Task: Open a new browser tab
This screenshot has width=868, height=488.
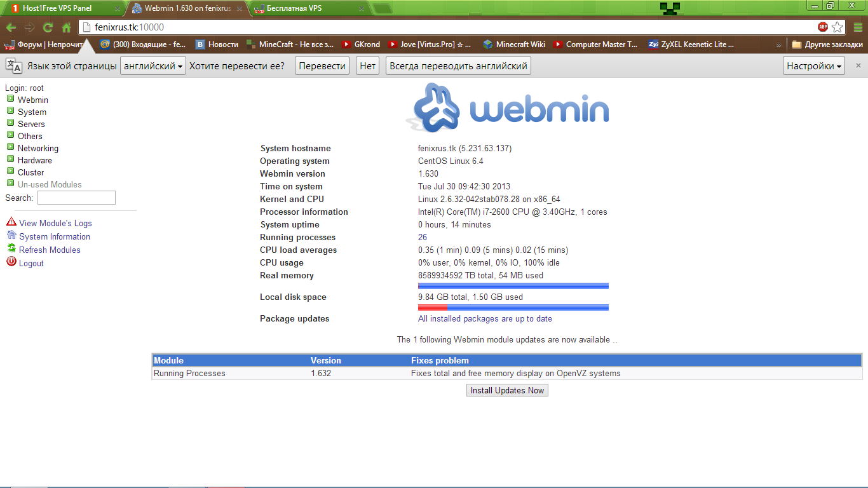Action: (x=383, y=9)
